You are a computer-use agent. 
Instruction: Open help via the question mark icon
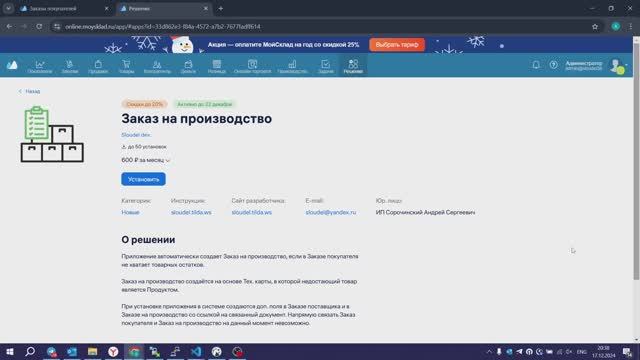tap(553, 65)
